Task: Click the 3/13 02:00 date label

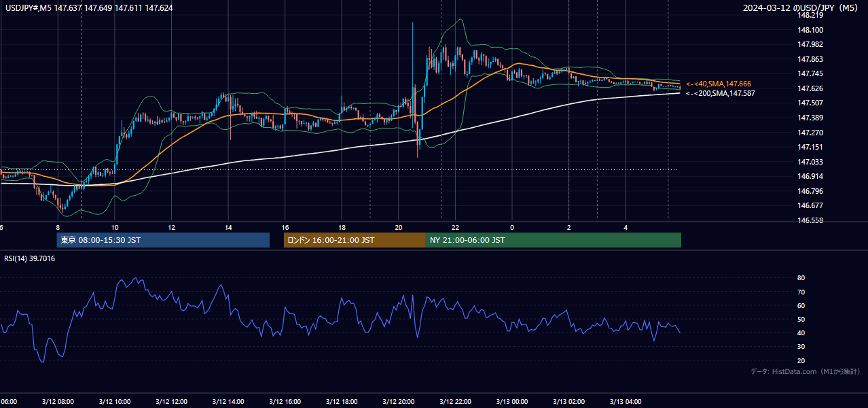Action: 569,401
